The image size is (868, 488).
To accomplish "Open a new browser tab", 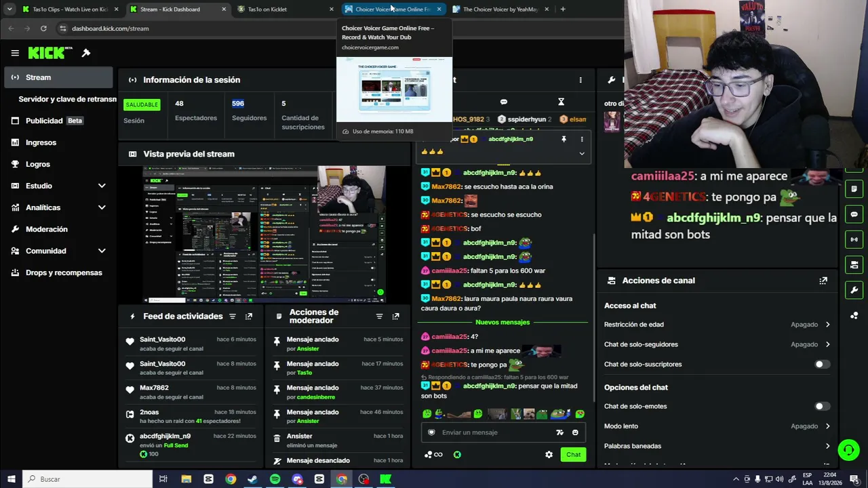I will point(563,9).
